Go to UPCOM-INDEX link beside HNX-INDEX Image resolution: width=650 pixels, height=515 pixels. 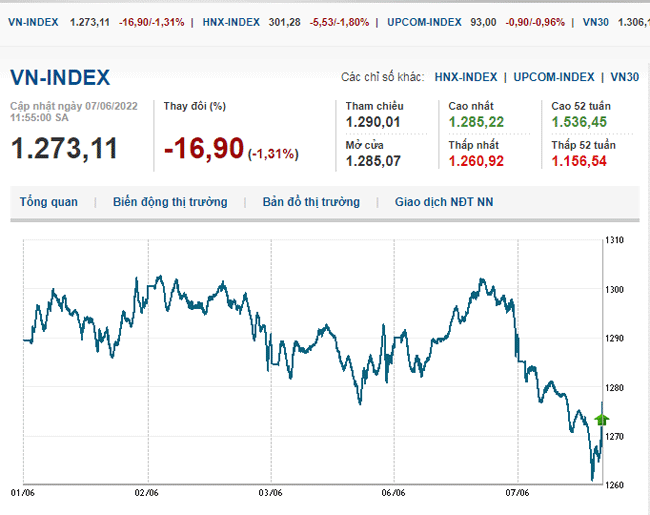pyautogui.click(x=554, y=77)
